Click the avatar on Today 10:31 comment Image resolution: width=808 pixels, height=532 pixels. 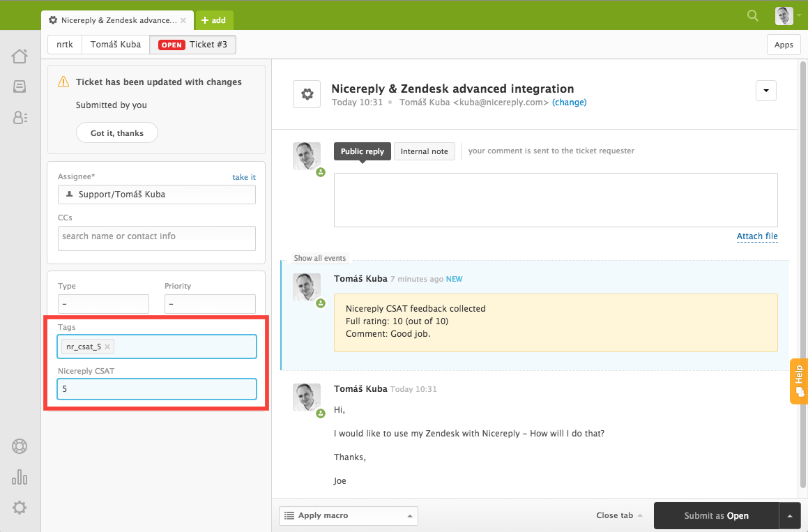click(307, 397)
